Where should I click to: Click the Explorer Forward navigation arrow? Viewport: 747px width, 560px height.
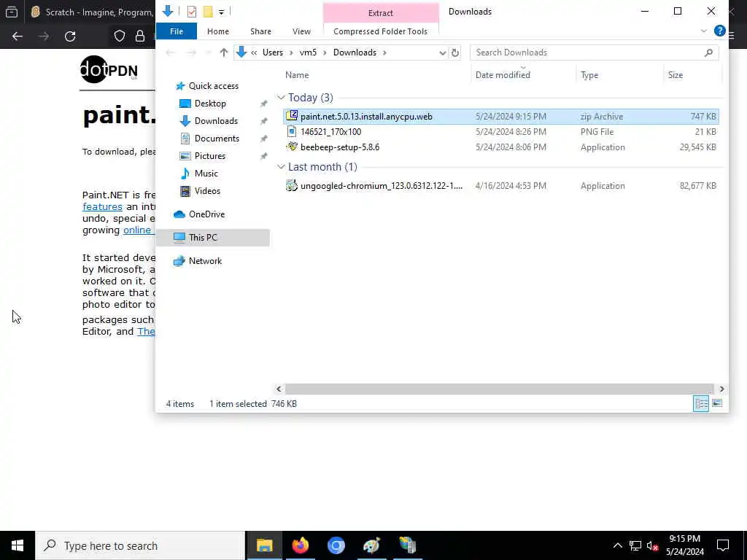tap(191, 52)
